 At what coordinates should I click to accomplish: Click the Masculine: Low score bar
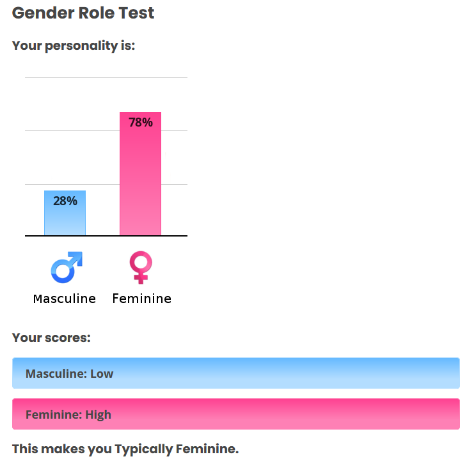[x=236, y=373]
